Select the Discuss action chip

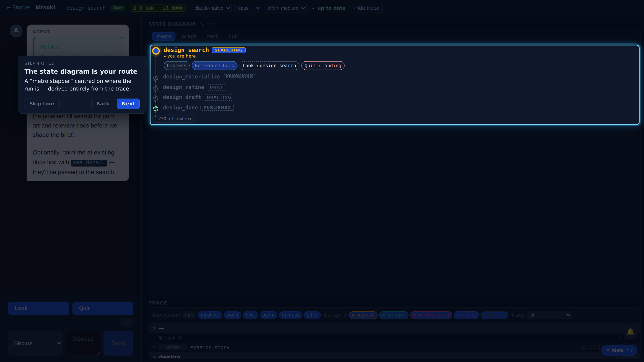(x=176, y=66)
